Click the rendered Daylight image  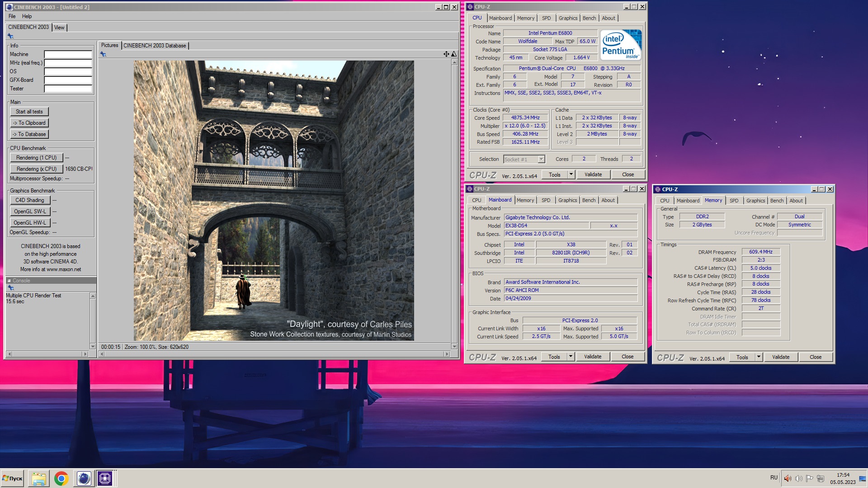274,201
